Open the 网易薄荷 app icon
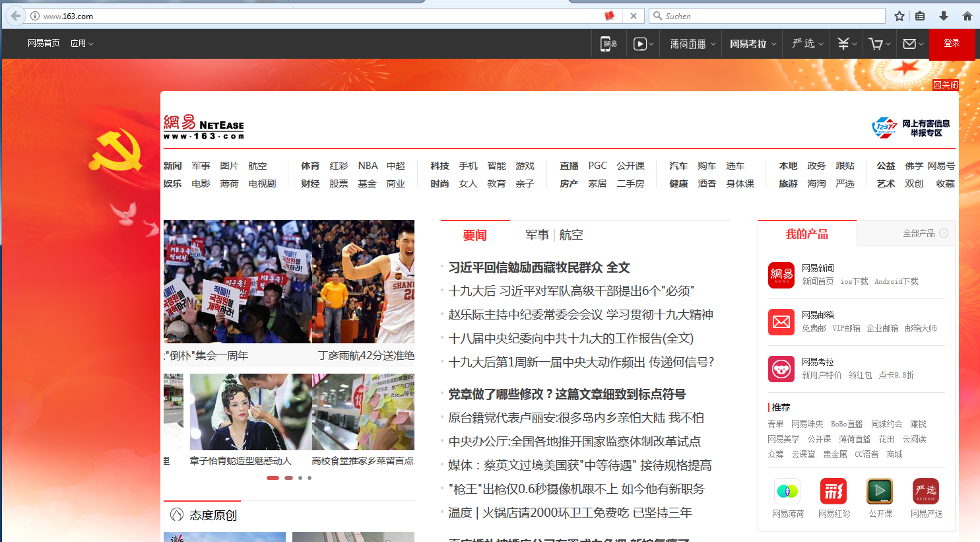The image size is (980, 542). pyautogui.click(x=788, y=491)
